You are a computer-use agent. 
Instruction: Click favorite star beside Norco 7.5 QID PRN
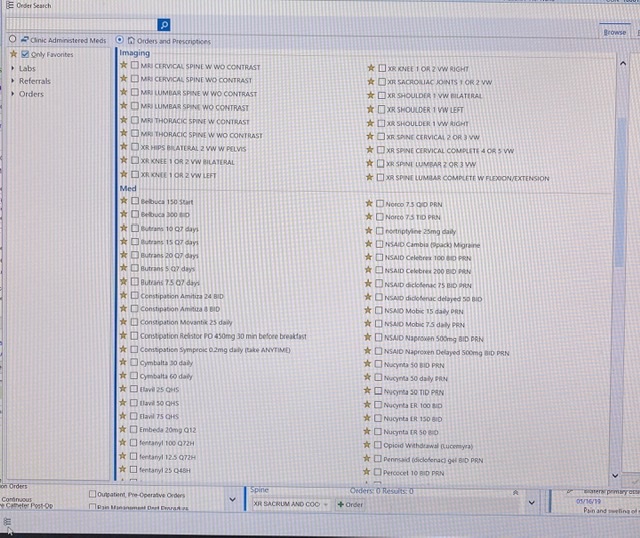pos(369,203)
